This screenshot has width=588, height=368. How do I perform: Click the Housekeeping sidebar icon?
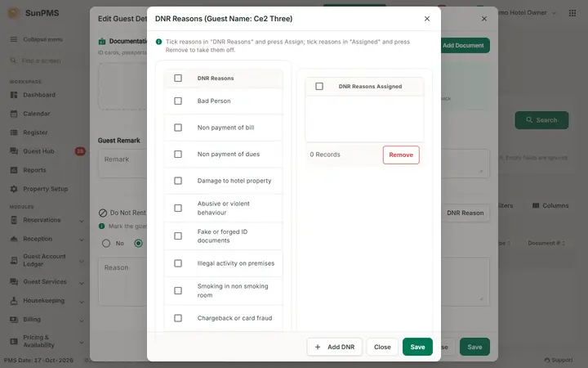(14, 301)
